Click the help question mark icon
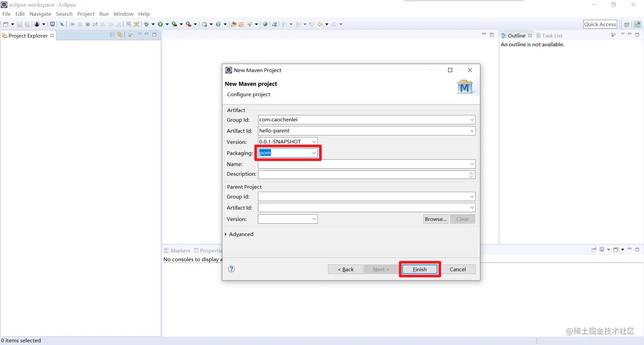 pyautogui.click(x=232, y=269)
